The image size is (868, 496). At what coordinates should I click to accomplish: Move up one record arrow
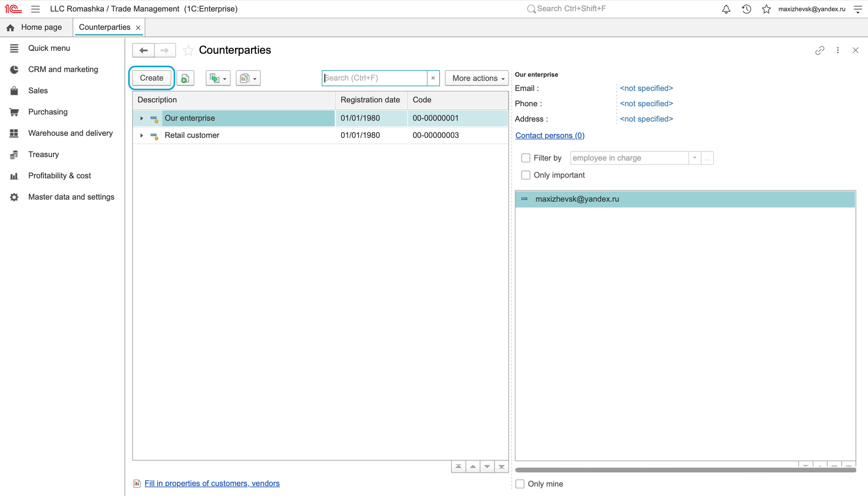pos(473,467)
